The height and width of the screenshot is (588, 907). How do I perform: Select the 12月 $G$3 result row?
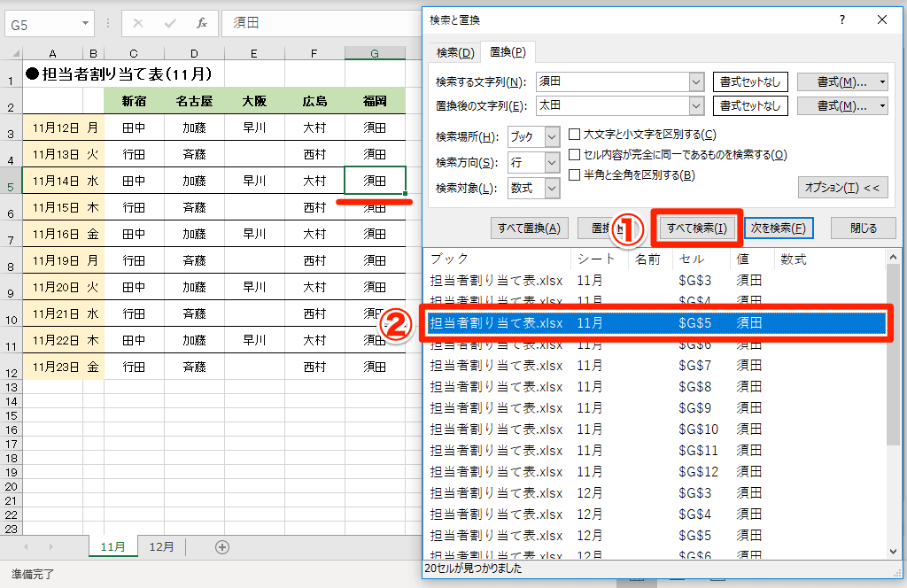click(x=655, y=492)
